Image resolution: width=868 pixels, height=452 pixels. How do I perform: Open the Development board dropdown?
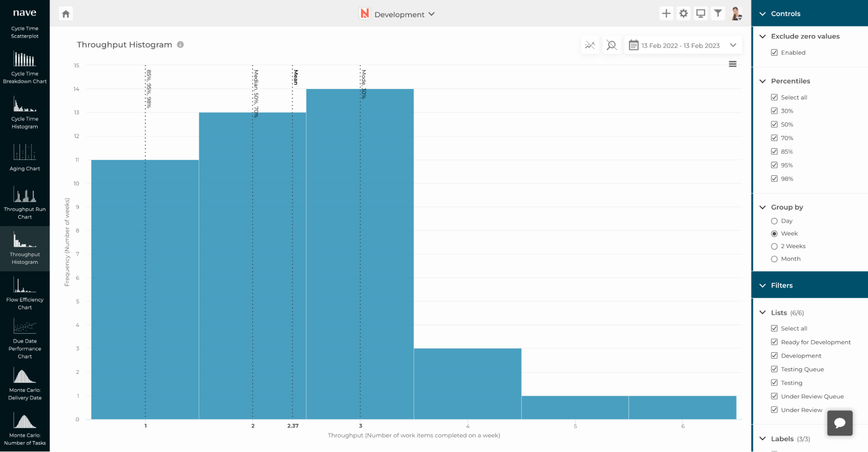[432, 14]
